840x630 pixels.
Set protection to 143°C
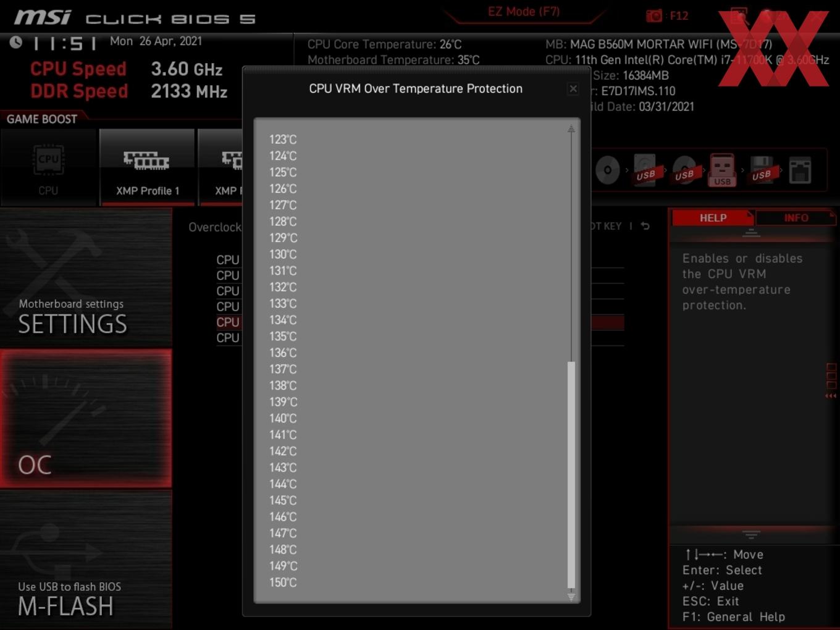coord(283,468)
